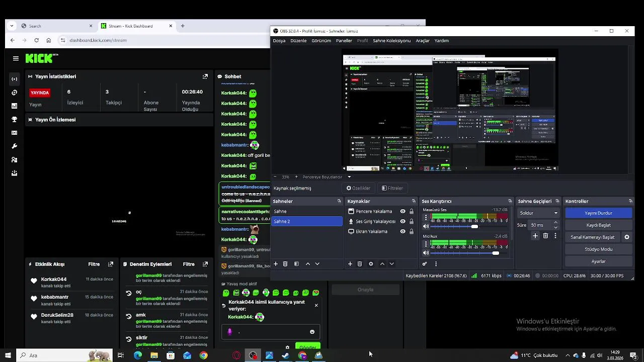The width and height of the screenshot is (644, 362).
Task: Select the Sahne scene in Sahneler list
Action: pos(306,212)
